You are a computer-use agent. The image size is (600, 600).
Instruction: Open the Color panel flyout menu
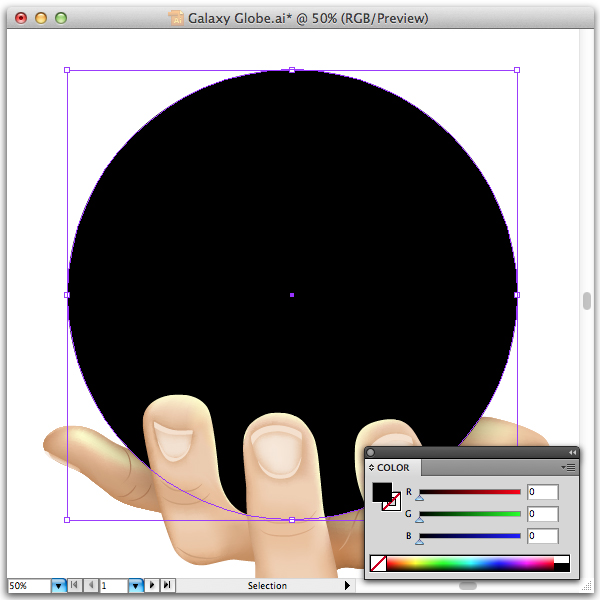tap(568, 468)
